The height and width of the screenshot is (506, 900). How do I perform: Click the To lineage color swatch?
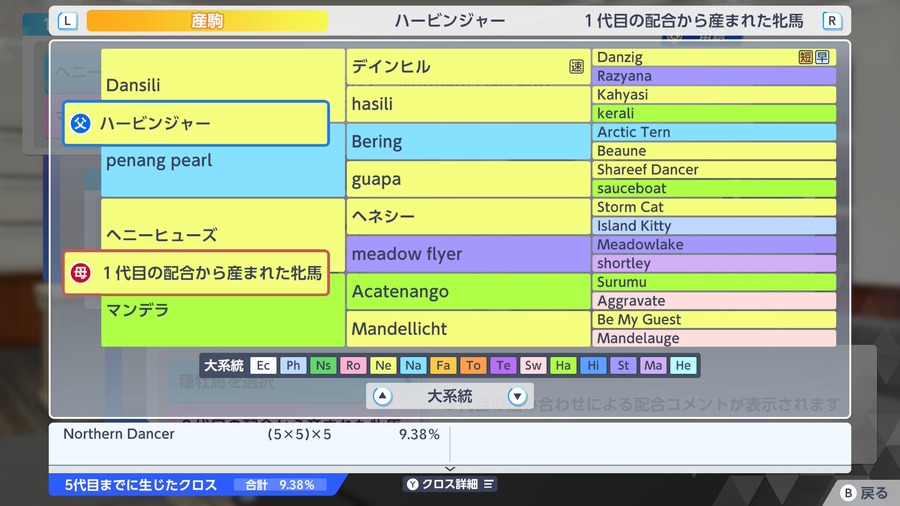(473, 365)
